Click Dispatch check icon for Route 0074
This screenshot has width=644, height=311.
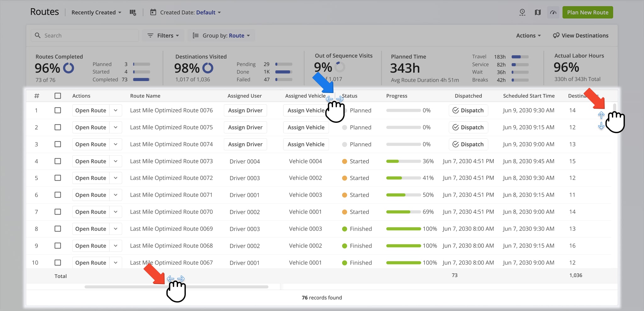(x=455, y=144)
